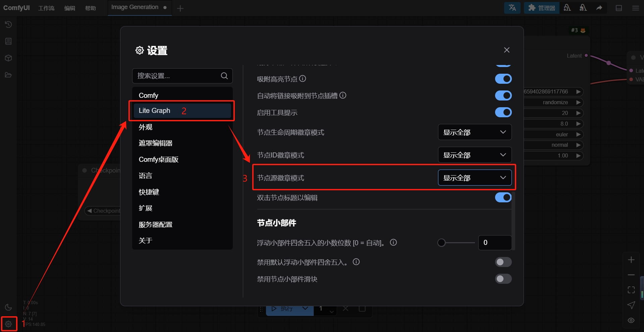This screenshot has width=644, height=332.
Task: Click the arrow on the normal row
Action: [578, 145]
